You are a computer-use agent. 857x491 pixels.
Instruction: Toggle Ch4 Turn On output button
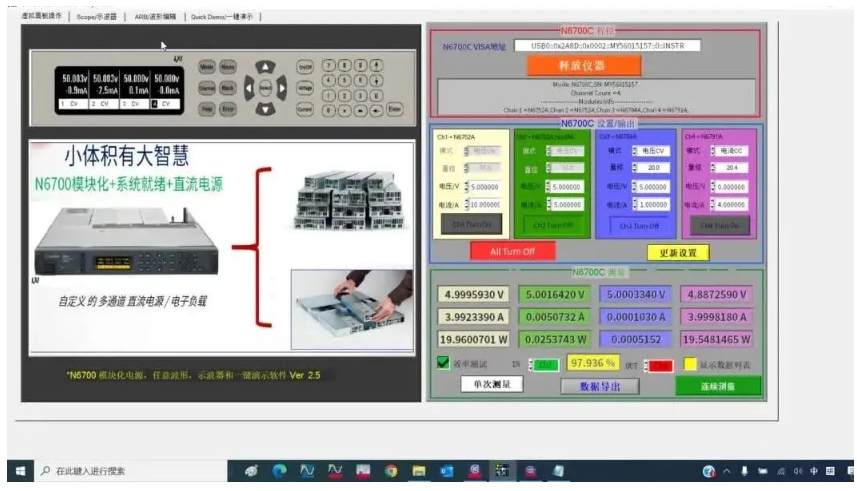coord(720,225)
